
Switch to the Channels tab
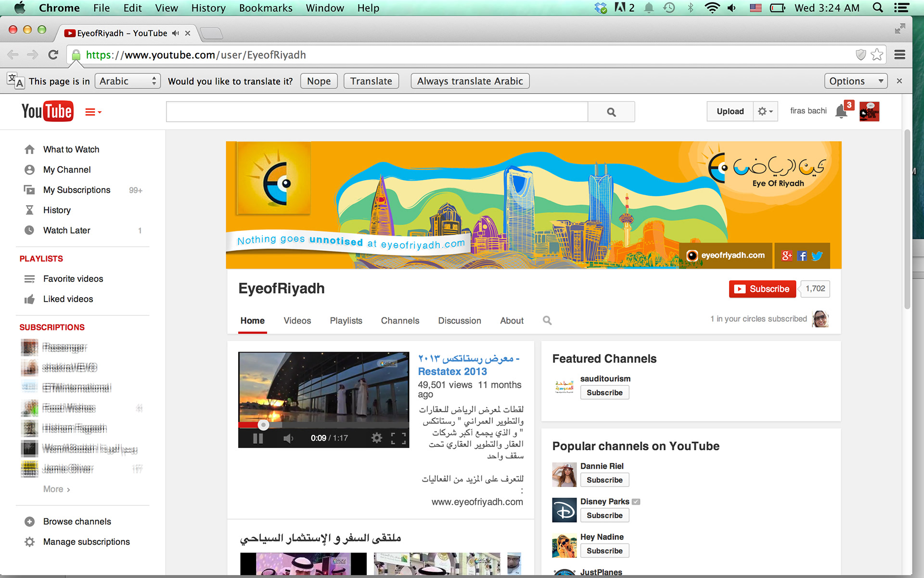pos(400,321)
